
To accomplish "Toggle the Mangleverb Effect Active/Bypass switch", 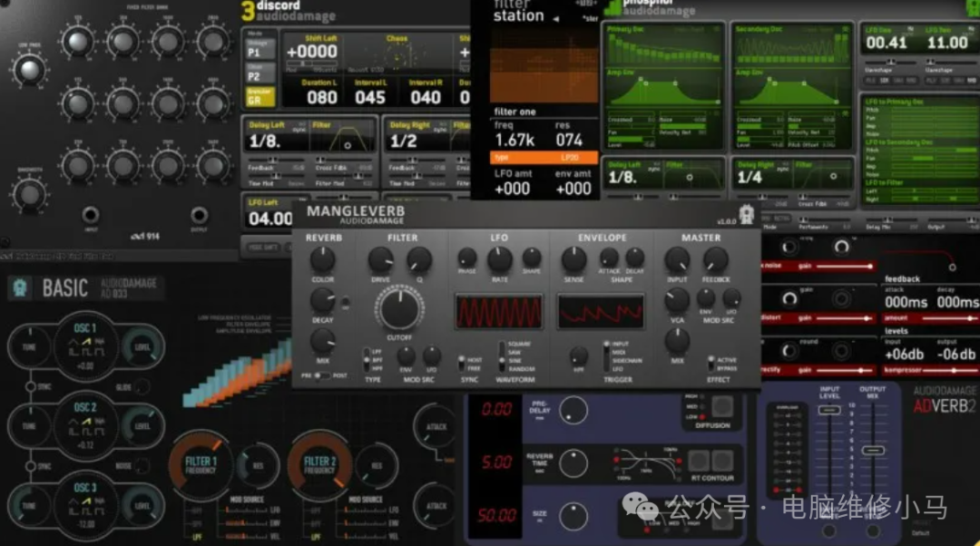I will pos(710,364).
